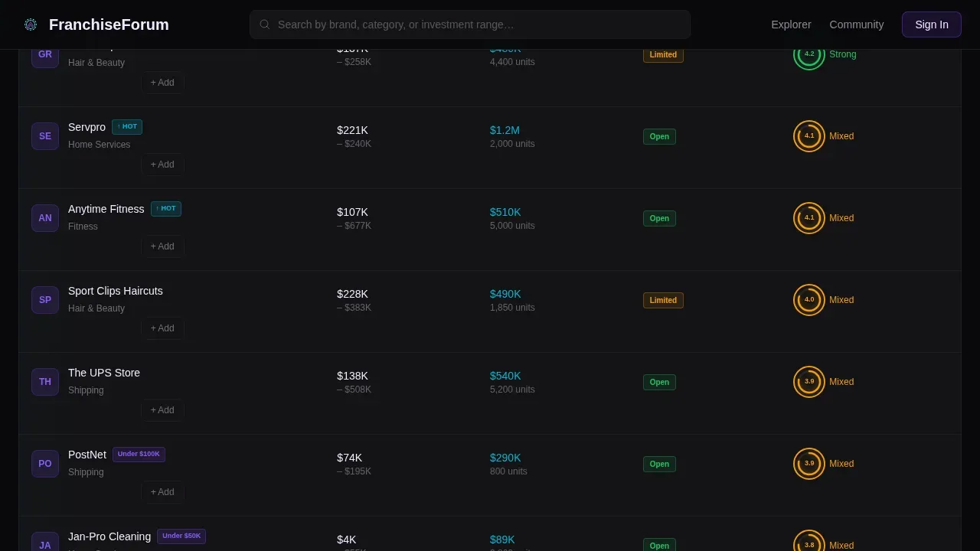Click the PO avatar for PostNet
The height and width of the screenshot is (551, 980).
pos(45,464)
